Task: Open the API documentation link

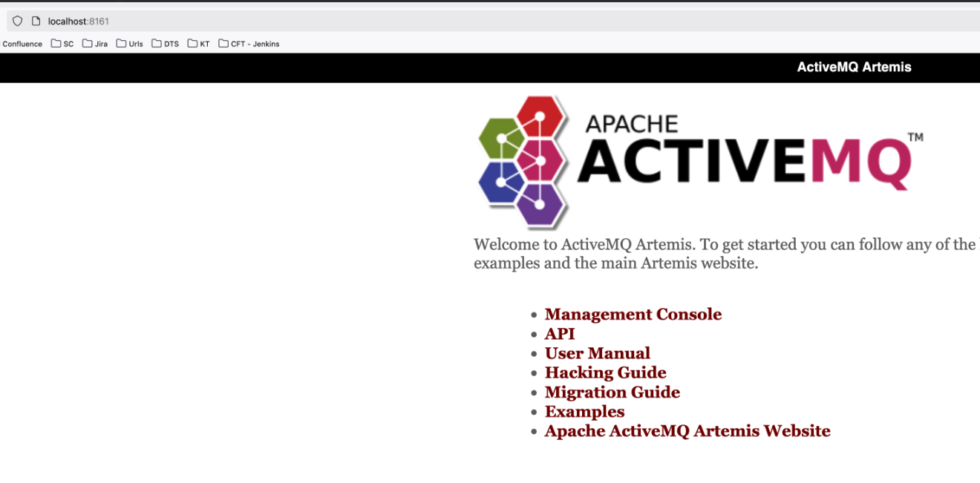Action: (560, 334)
